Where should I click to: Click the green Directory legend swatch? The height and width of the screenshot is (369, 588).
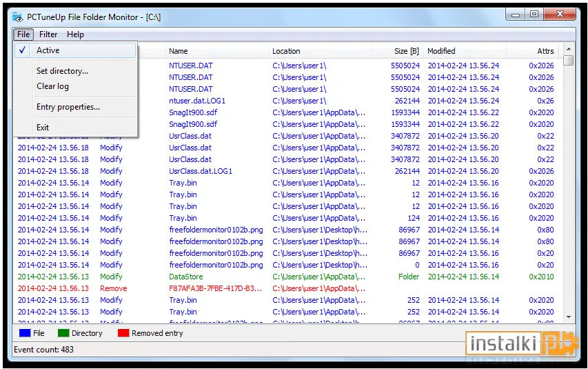tap(63, 333)
